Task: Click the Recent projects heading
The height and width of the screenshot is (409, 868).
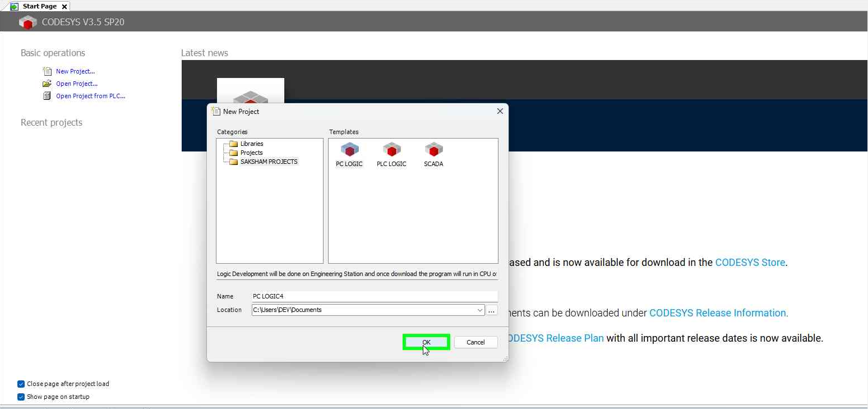Action: pos(52,122)
